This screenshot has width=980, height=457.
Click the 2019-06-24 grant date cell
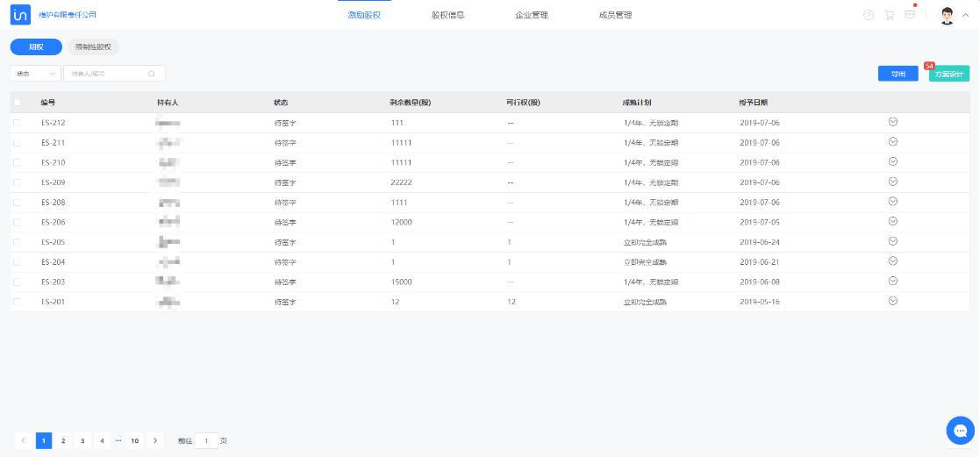tap(760, 242)
